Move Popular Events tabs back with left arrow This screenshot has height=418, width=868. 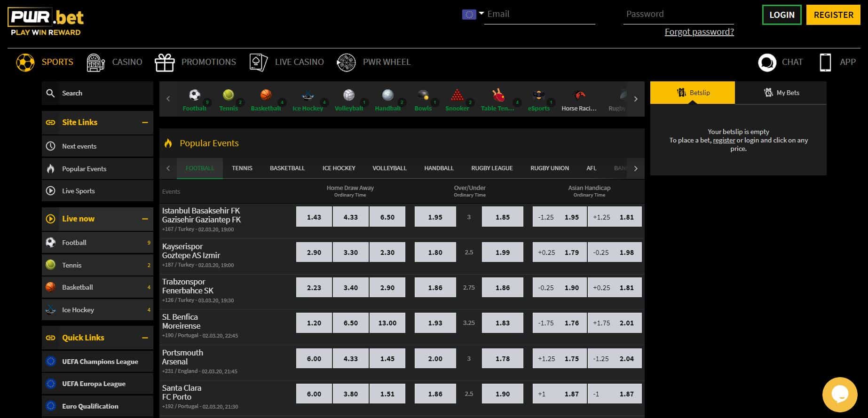tap(168, 168)
